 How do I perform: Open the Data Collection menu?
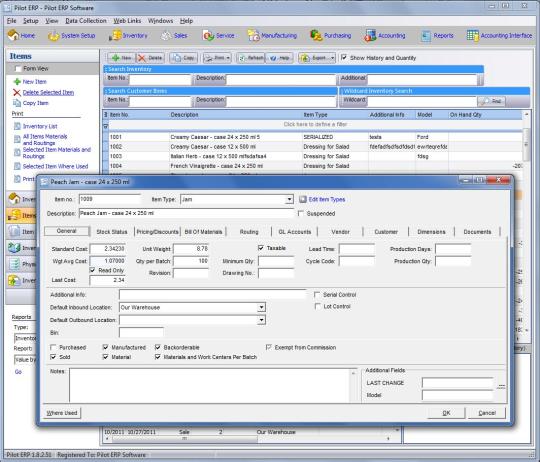point(86,21)
